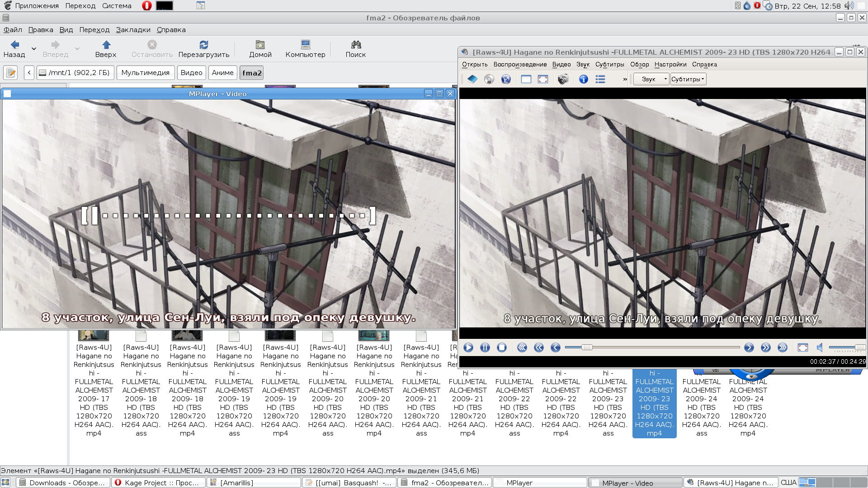Click the Перезагрузить toolbar button

click(203, 49)
